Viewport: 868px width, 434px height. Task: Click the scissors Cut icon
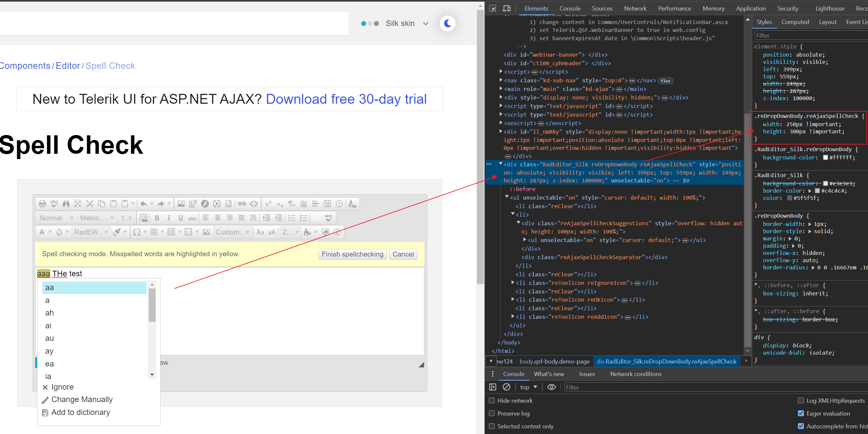90,204
